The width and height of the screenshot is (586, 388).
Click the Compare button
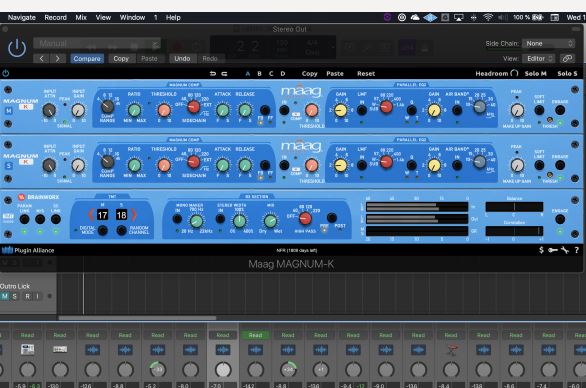87,58
